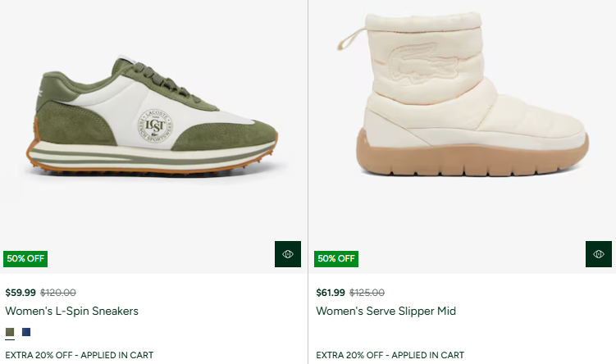Image resolution: width=616 pixels, height=364 pixels.
Task: Click the 50% OFF badge on the sneakers
Action: (x=25, y=258)
